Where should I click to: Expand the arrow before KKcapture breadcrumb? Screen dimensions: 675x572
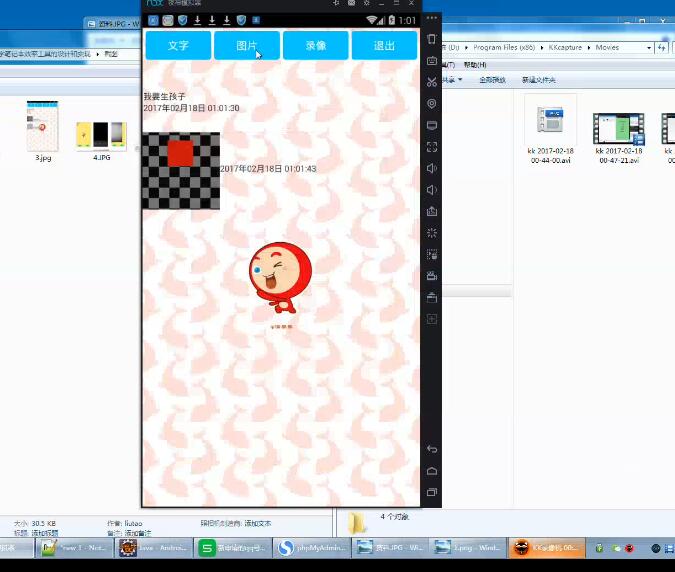coord(542,48)
